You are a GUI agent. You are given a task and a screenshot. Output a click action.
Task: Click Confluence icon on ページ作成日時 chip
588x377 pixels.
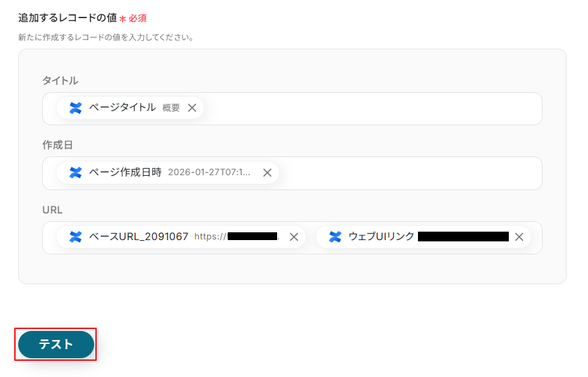click(75, 173)
